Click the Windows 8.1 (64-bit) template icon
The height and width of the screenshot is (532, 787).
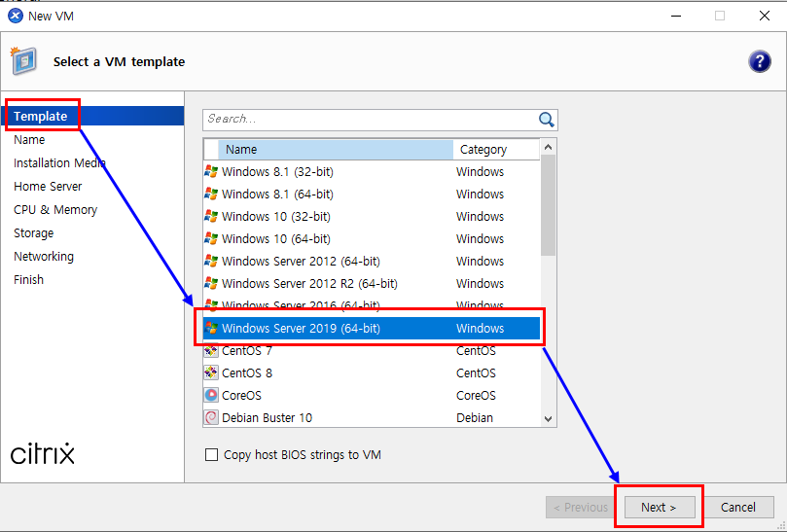211,195
